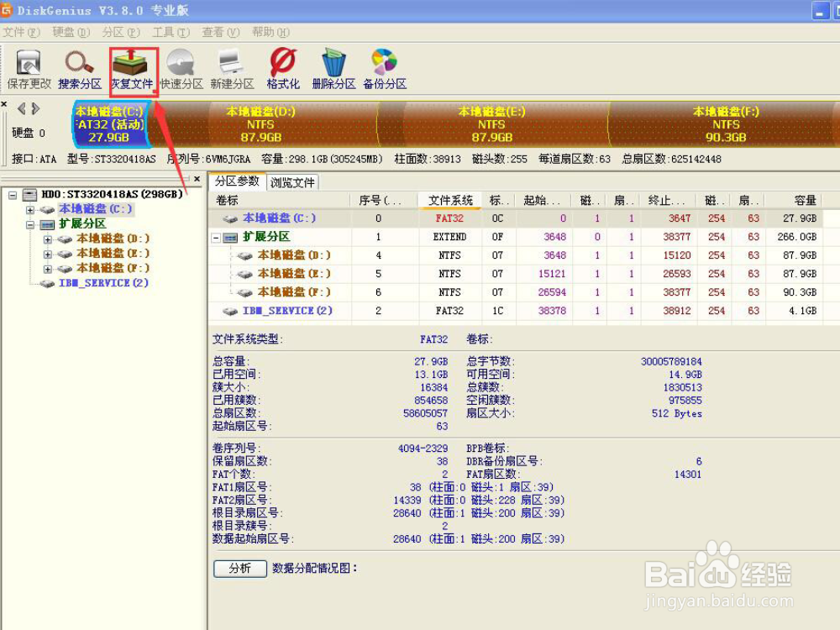
Task: Switch to the 浏览文件 tab
Action: click(292, 182)
